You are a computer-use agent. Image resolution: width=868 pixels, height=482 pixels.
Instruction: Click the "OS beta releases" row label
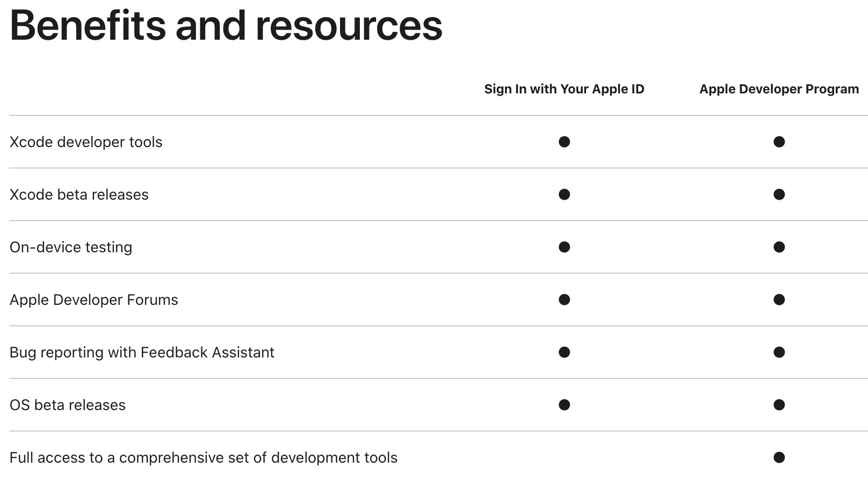[68, 405]
